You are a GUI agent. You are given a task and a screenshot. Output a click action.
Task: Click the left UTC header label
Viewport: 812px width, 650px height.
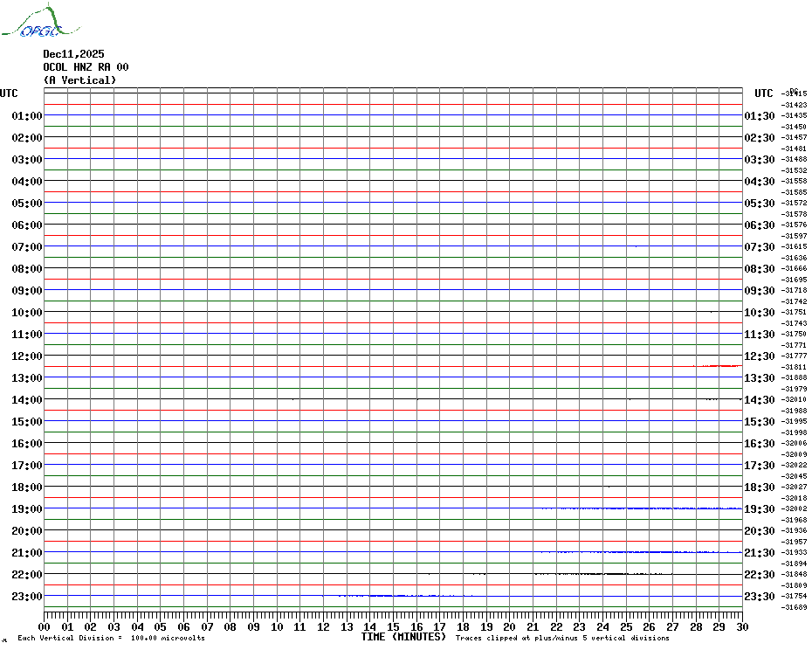coord(9,93)
